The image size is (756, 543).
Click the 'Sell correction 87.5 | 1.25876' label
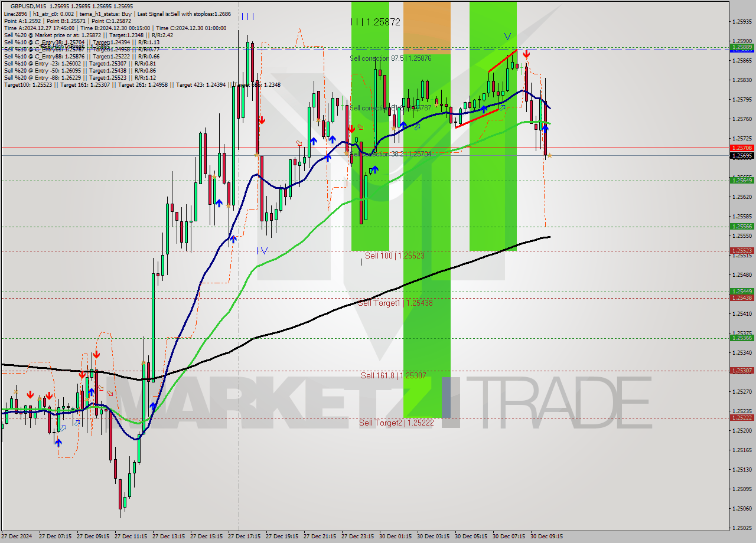tap(390, 58)
